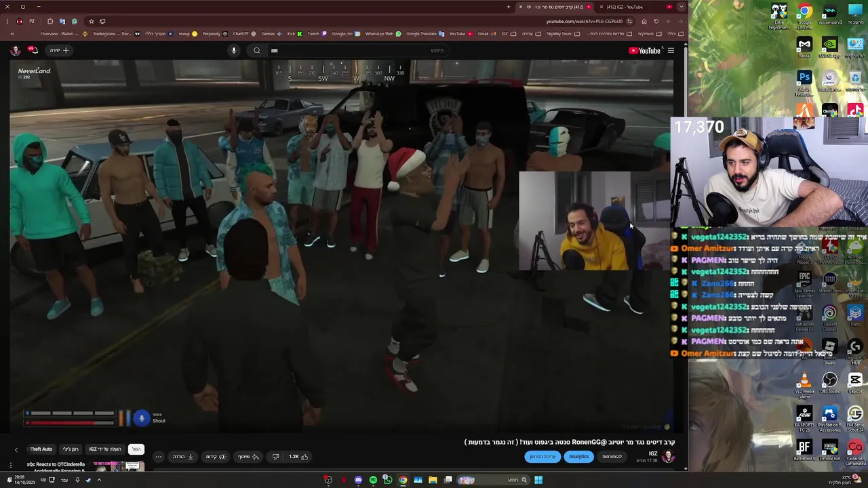
Task: Open the Twitch bookmark
Action: [316, 34]
